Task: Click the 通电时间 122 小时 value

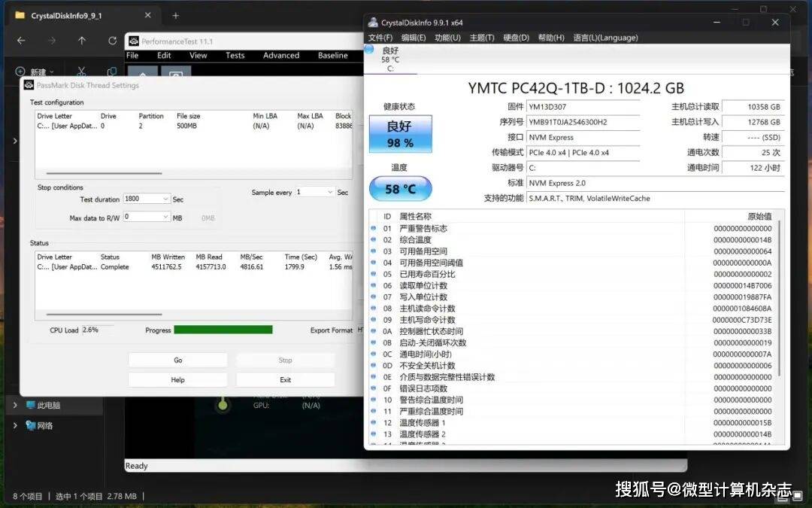Action: click(x=753, y=167)
